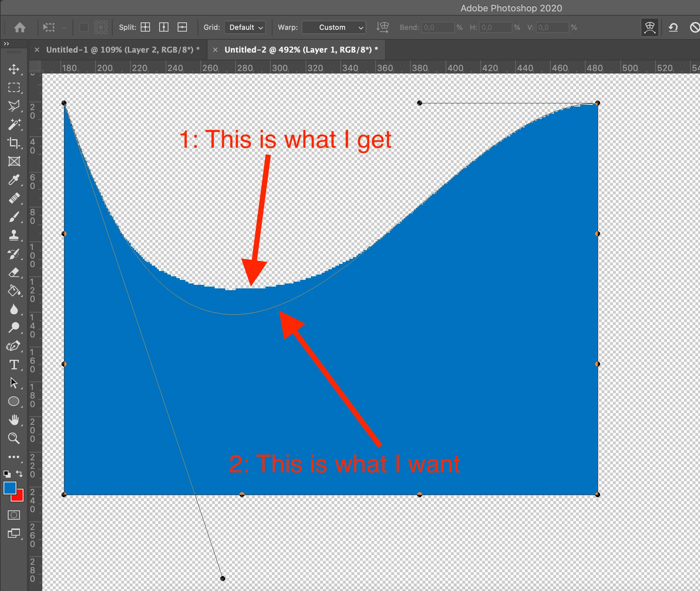Select the Paint Bucket tool
700x591 pixels.
point(14,291)
